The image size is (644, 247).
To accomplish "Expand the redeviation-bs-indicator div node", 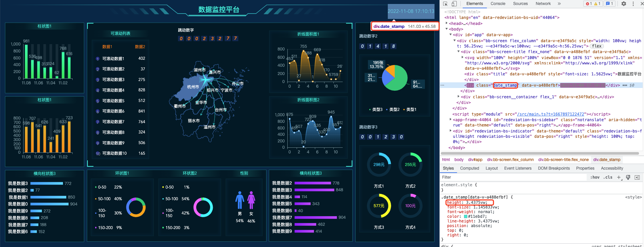I will click(450, 131).
